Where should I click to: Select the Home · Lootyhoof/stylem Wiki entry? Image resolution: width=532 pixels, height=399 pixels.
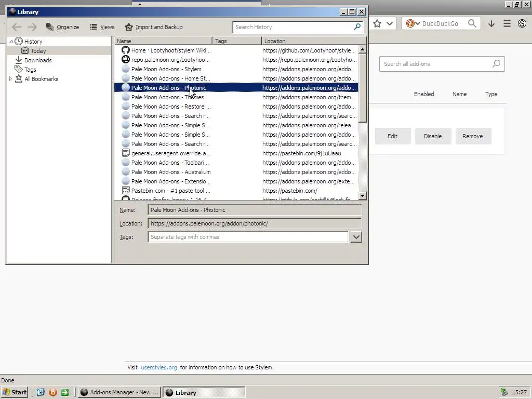236,50
